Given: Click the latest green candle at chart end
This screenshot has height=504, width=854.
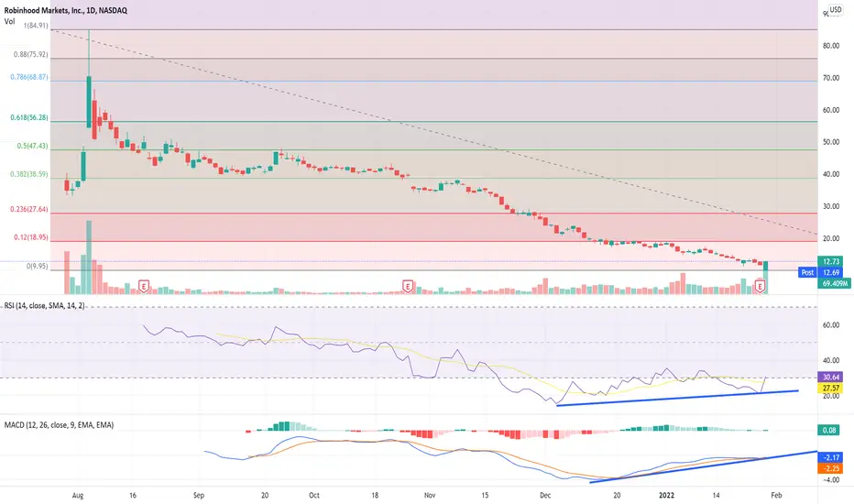Looking at the screenshot, I should pos(766,266).
